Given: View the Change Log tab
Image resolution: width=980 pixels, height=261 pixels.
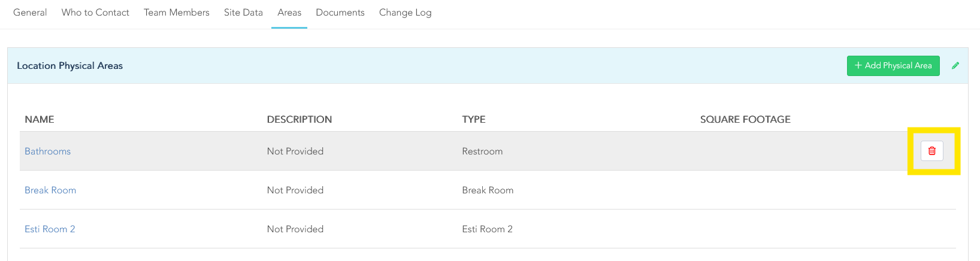Looking at the screenshot, I should tap(405, 13).
